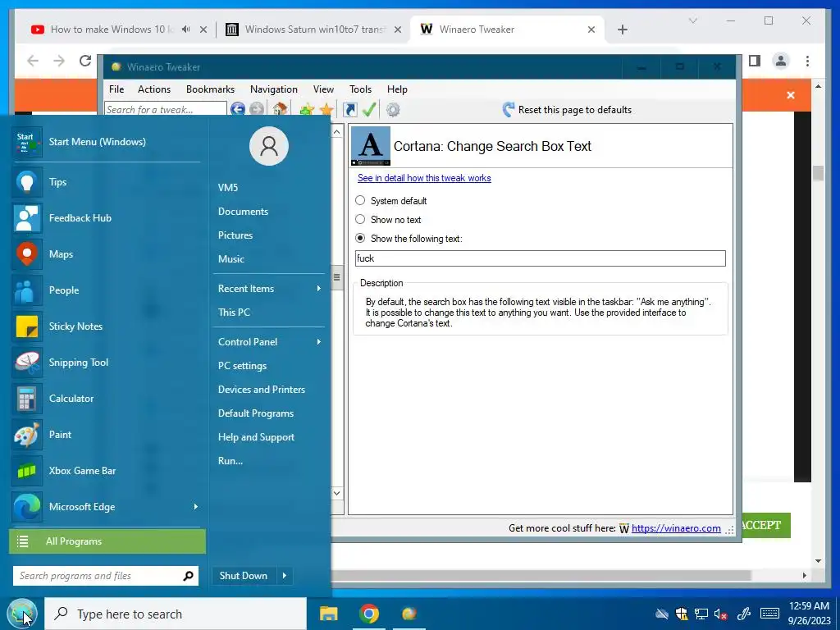Image resolution: width=840 pixels, height=630 pixels.
Task: Open the Help menu in Winaero
Action: [x=398, y=89]
